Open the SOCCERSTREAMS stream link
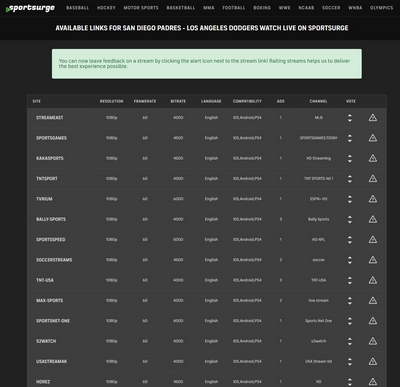400x387 pixels. (x=54, y=260)
